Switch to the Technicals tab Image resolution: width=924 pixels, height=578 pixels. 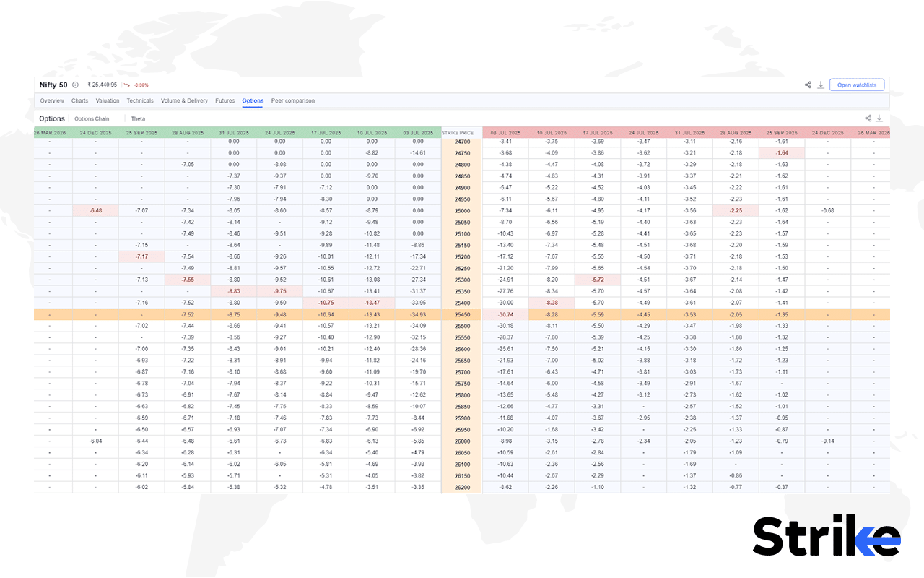tap(140, 101)
